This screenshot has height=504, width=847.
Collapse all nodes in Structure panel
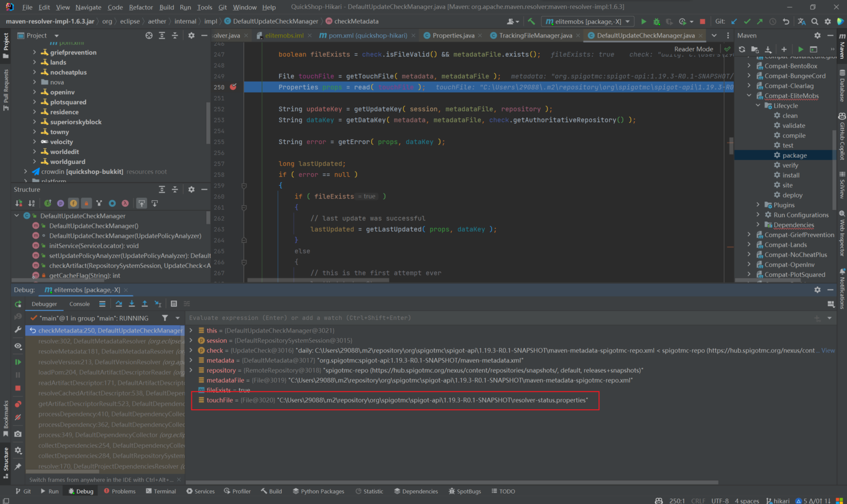175,189
